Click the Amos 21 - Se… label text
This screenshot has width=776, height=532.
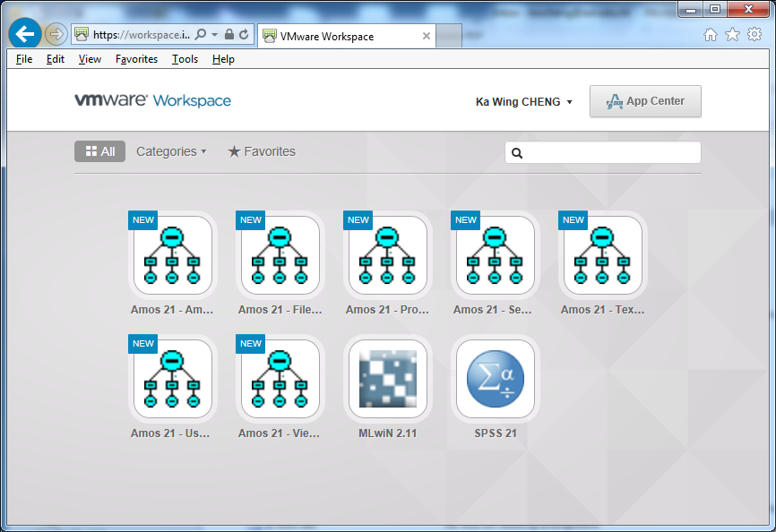[493, 310]
